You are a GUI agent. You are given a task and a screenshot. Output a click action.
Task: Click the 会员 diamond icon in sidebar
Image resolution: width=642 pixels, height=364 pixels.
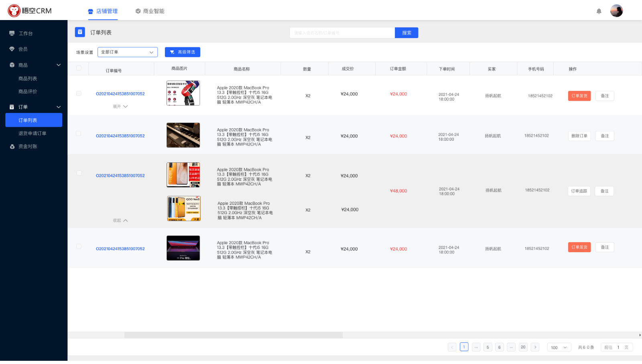pos(12,49)
